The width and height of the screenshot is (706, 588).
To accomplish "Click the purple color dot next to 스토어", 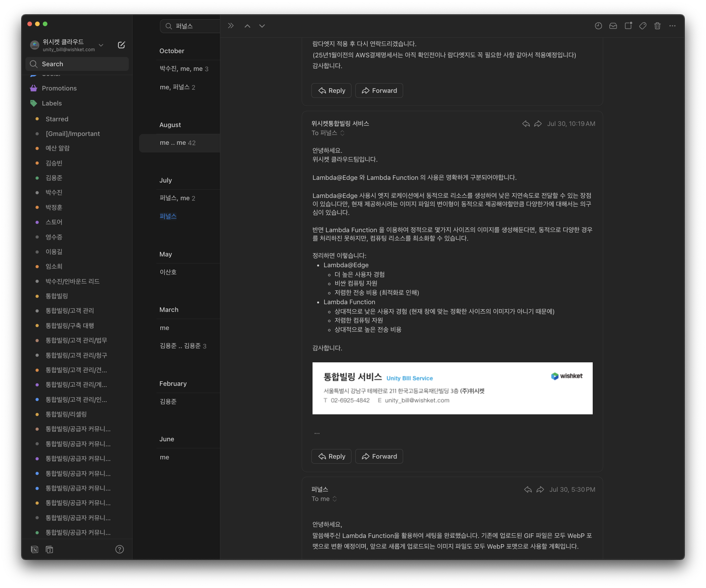I will 37,222.
